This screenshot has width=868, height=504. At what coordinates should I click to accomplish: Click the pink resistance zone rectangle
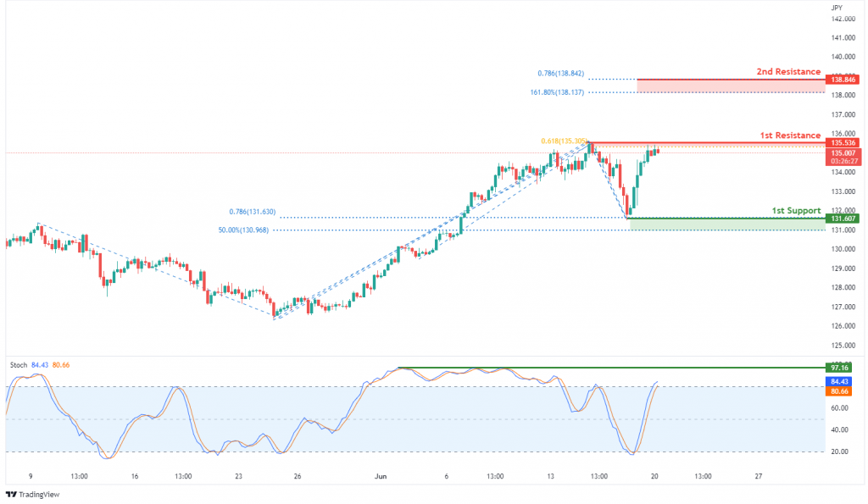(731, 86)
